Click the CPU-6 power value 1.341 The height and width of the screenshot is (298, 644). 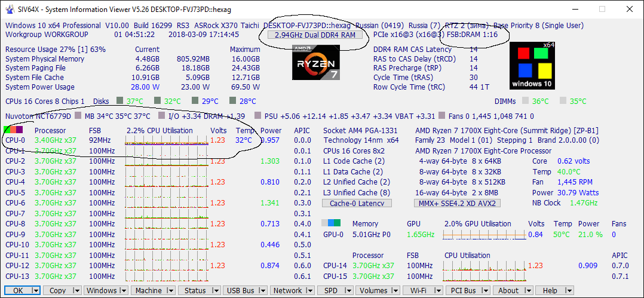click(x=270, y=203)
